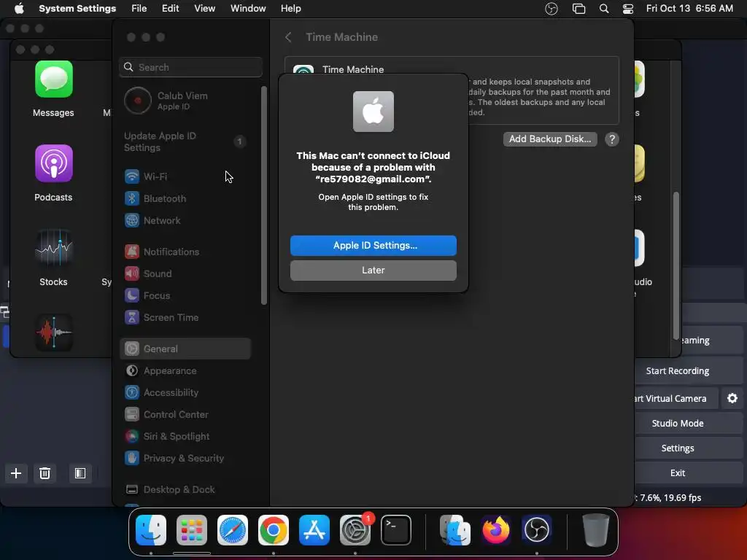This screenshot has height=560, width=747.
Task: Open the Trash in the Dock
Action: [595, 530]
